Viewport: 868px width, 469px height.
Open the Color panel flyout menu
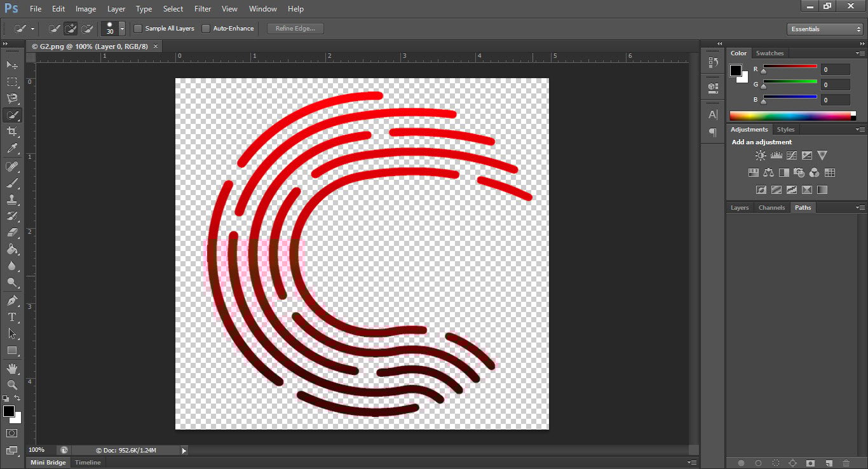click(860, 53)
